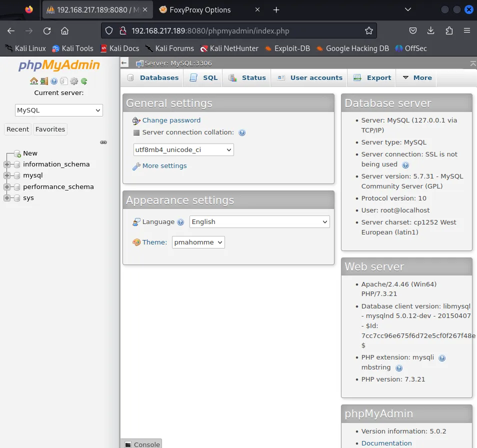
Task: Click New to create a database
Action: pos(30,153)
